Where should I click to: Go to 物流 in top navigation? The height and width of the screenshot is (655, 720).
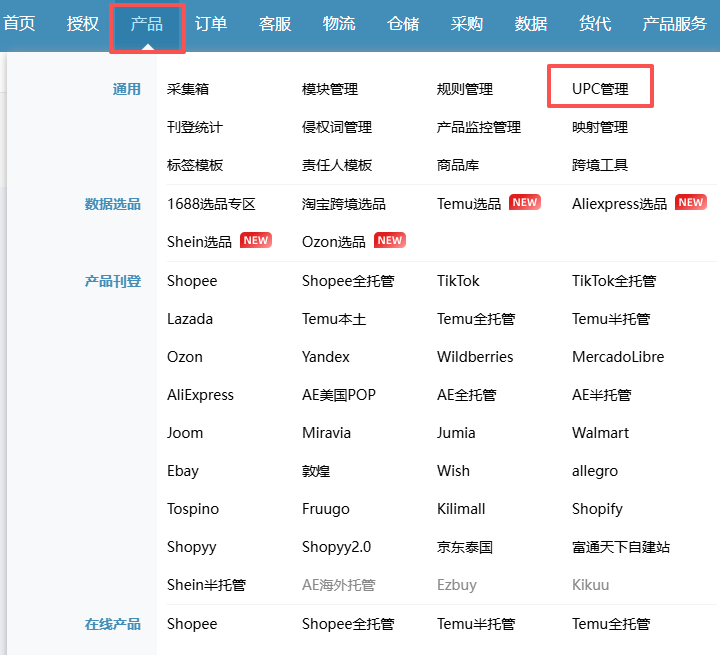339,24
